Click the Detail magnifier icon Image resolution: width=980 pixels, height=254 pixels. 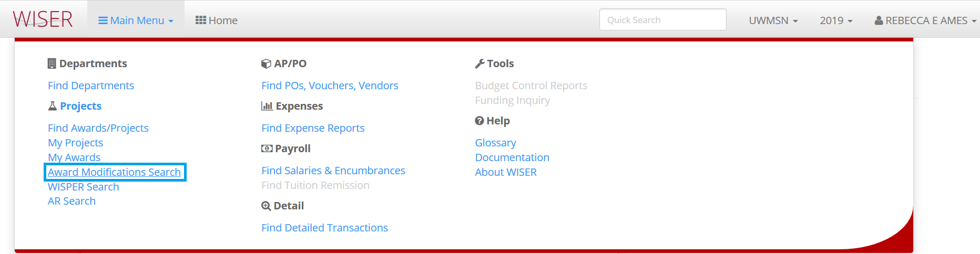point(266,206)
